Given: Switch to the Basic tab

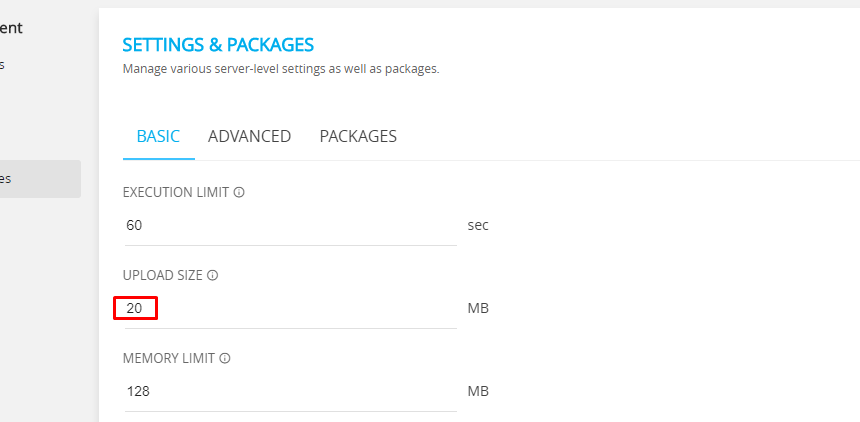Looking at the screenshot, I should click(158, 136).
